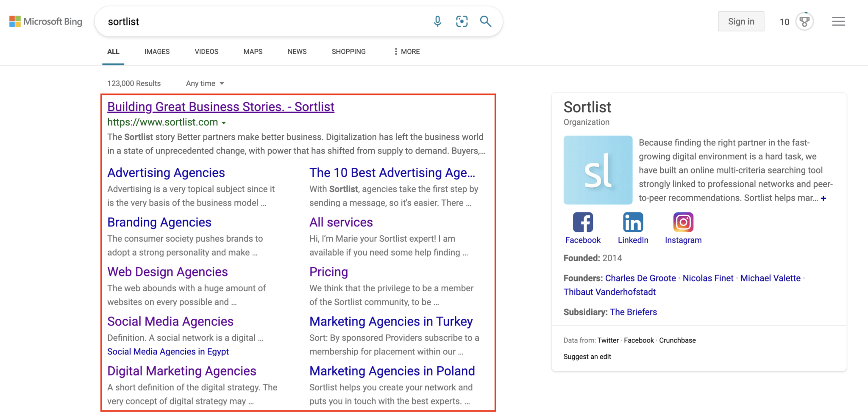Click the Sign in button

[741, 21]
